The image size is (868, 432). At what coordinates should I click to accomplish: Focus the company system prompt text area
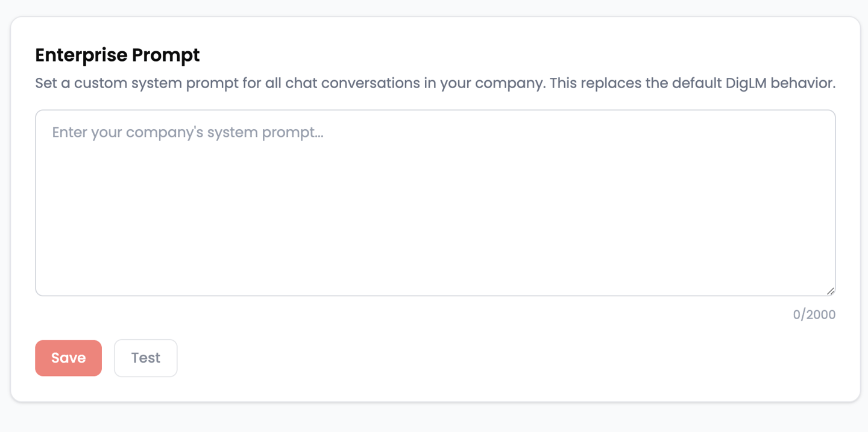point(435,203)
